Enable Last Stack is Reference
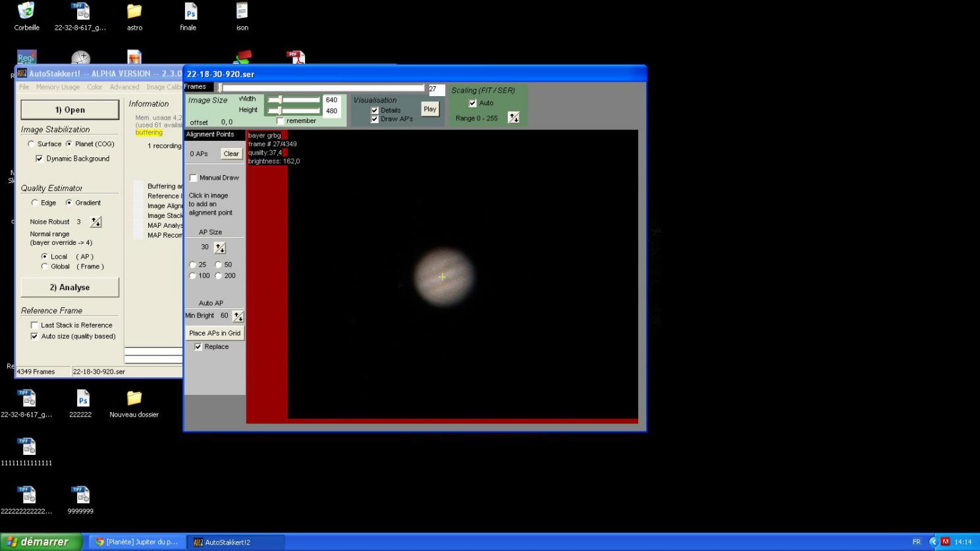Image resolution: width=980 pixels, height=551 pixels. [34, 325]
